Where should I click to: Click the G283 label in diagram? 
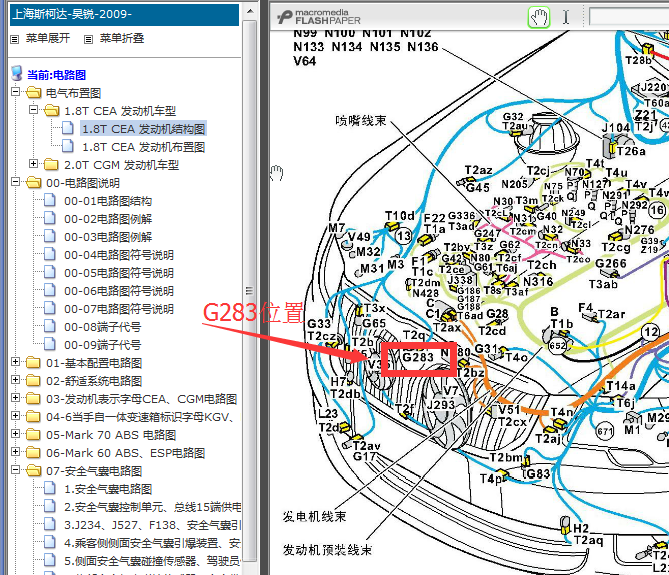pos(418,357)
